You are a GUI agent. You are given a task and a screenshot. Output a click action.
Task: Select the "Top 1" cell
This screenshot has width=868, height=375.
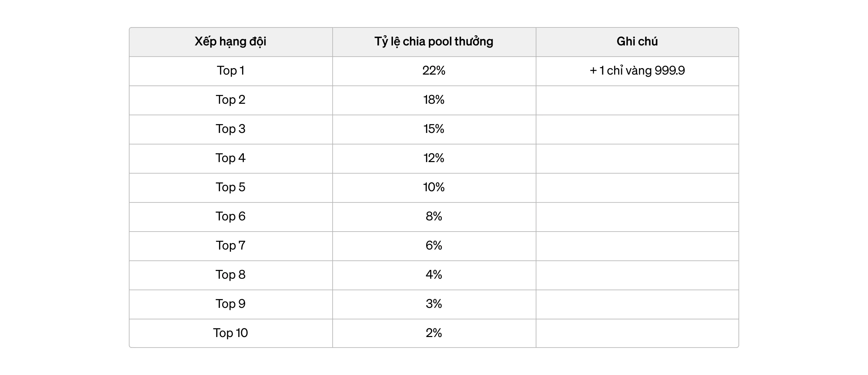point(231,71)
